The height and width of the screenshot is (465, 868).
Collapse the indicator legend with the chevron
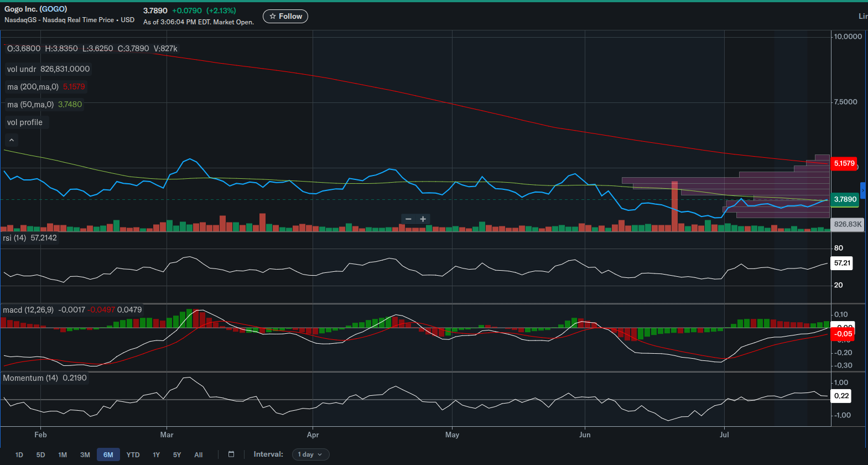tap(12, 140)
